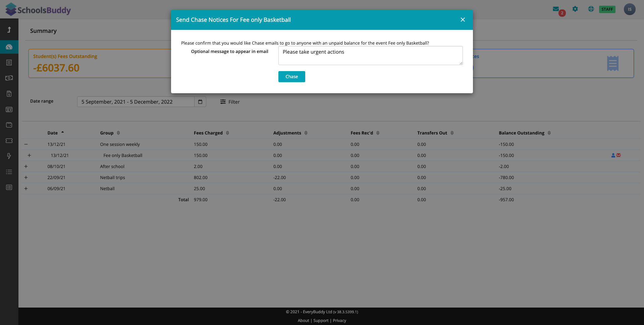This screenshot has width=644, height=325.
Task: Open the mail notifications envelope icon
Action: [556, 9]
